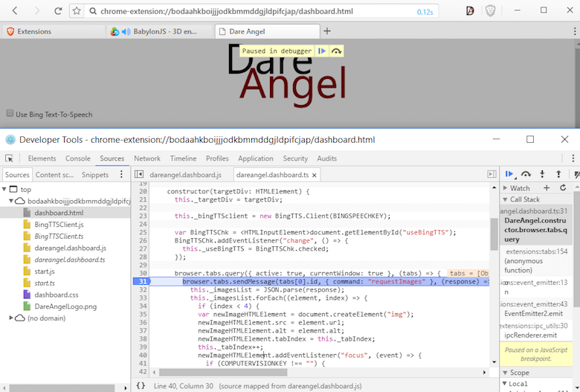Open BingTTSClient.js in file tree

59,224
